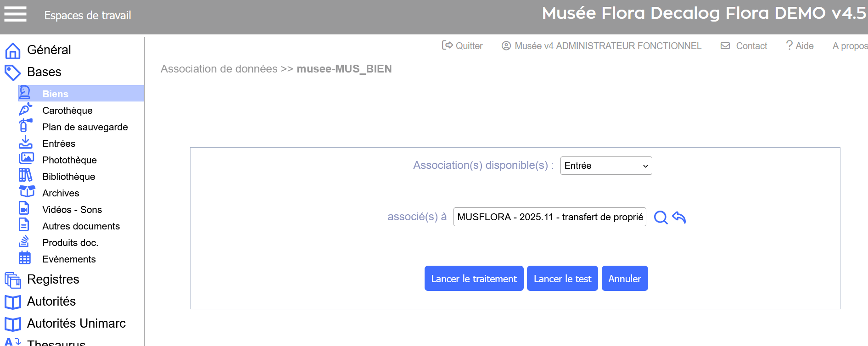868x346 pixels.
Task: Click the Photothèque image icon
Action: click(26, 159)
